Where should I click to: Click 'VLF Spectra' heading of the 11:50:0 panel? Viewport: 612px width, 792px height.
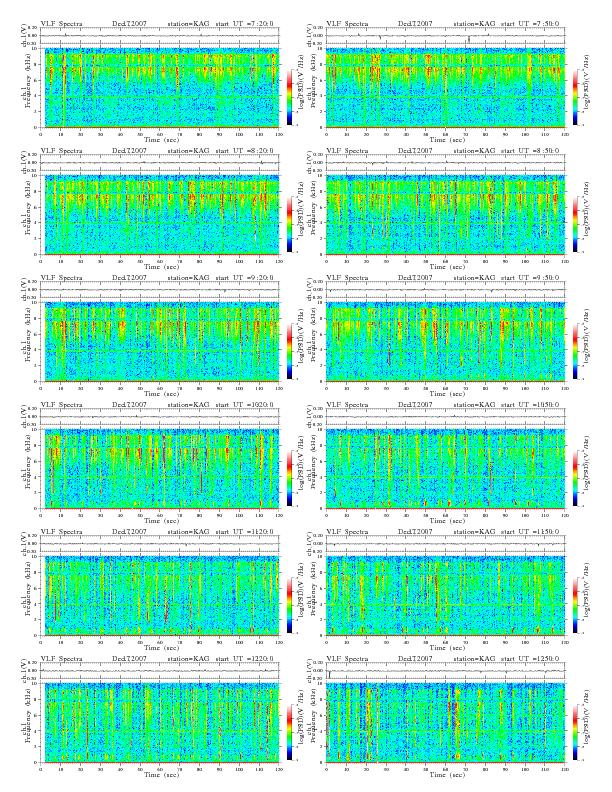pyautogui.click(x=348, y=532)
